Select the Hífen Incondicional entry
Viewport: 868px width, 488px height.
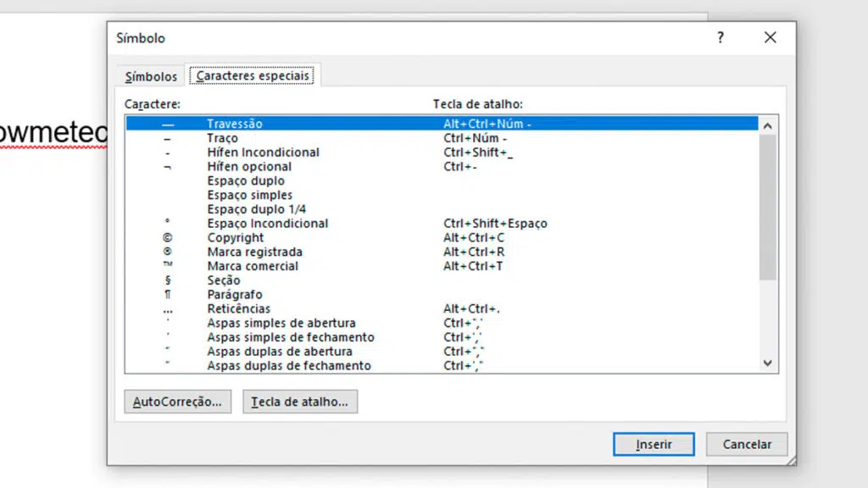point(263,152)
